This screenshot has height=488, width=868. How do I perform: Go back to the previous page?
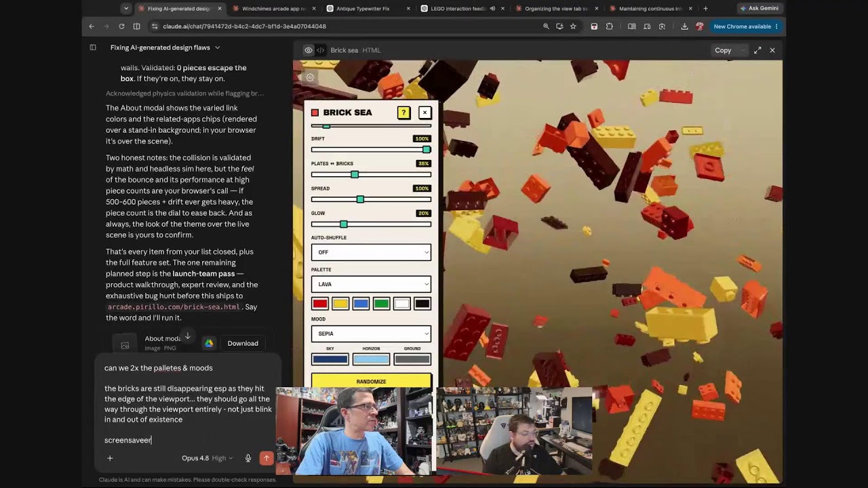click(x=92, y=26)
